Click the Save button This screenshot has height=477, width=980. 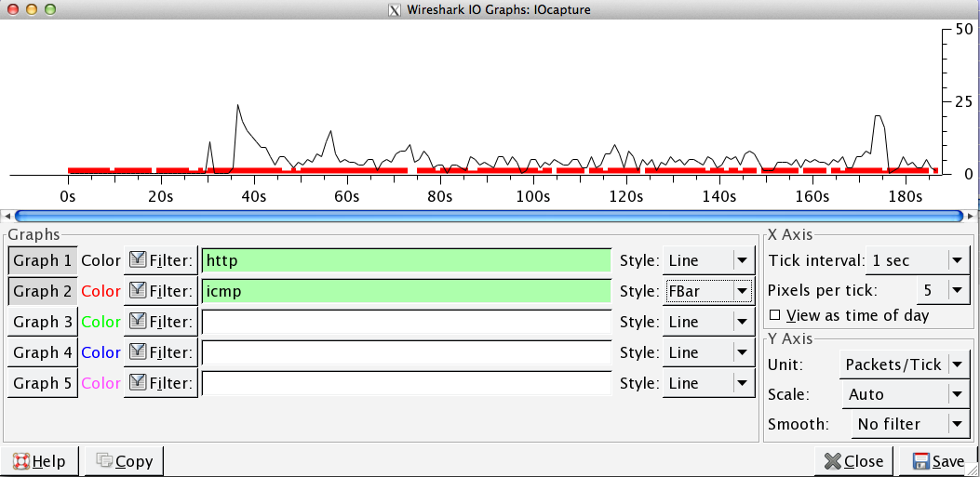[x=939, y=461]
